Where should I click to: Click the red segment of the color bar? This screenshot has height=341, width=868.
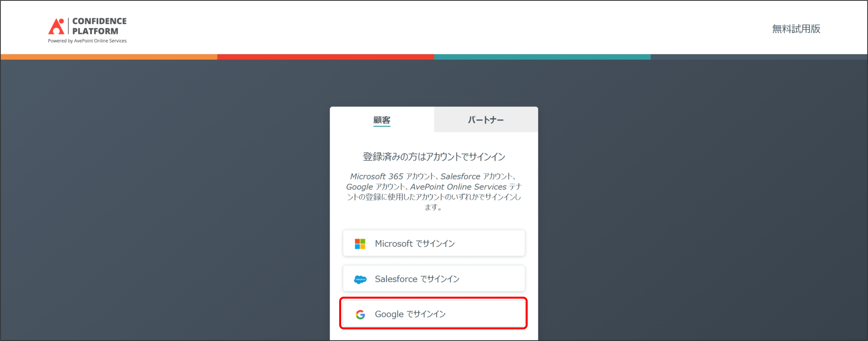click(x=326, y=57)
